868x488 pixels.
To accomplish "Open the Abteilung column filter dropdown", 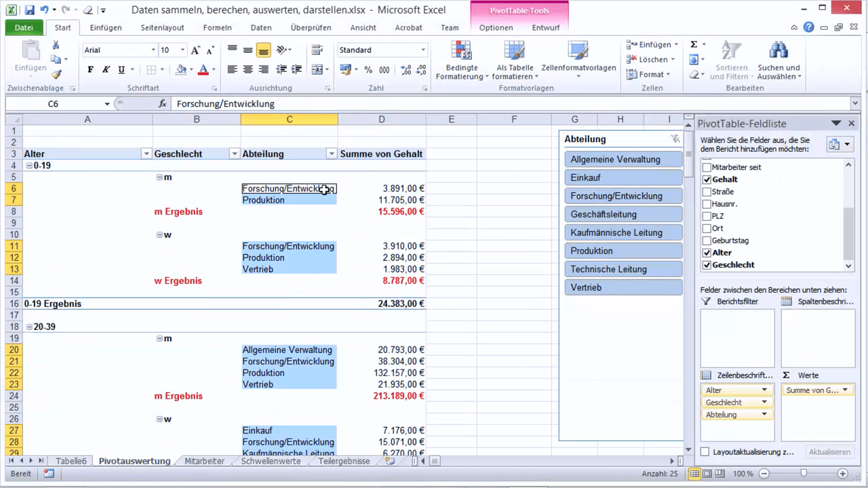I will (331, 154).
